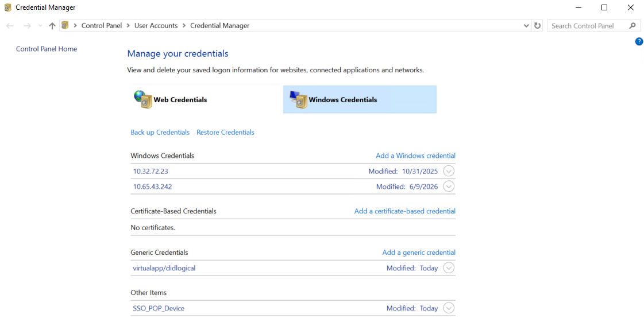This screenshot has height=326, width=644.
Task: Expand the virtualapp/didlogical credential chevron
Action: [449, 268]
